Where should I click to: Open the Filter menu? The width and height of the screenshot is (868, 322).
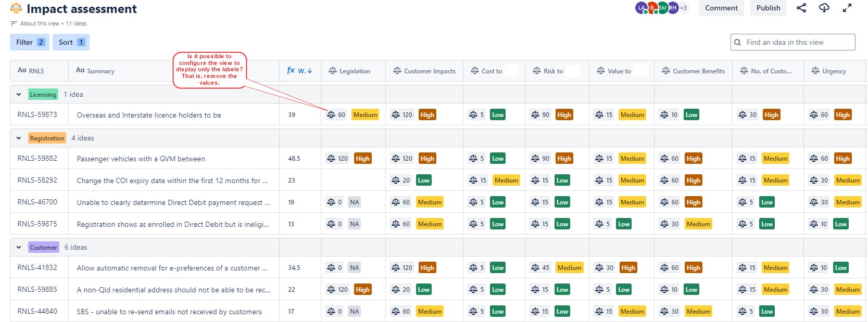(30, 42)
